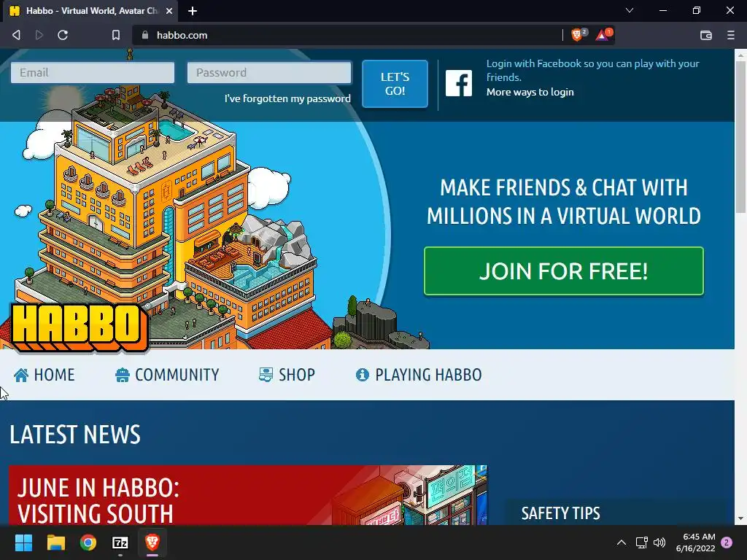747x560 pixels.
Task: Reload the Habbo page
Action: [x=63, y=35]
